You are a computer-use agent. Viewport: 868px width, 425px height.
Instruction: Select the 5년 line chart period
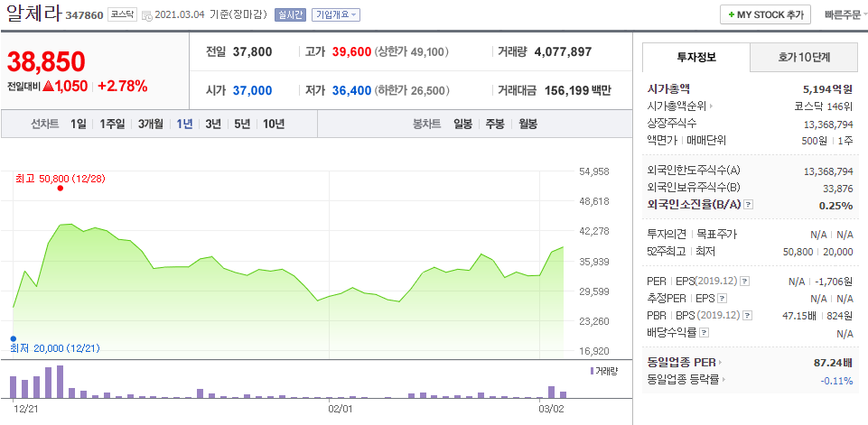[242, 124]
